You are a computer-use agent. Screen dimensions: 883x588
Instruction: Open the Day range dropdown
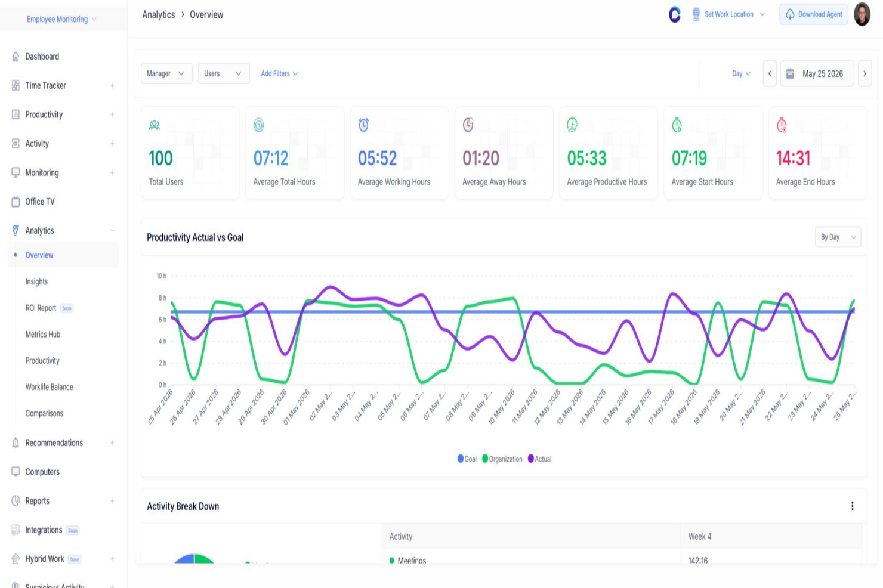pyautogui.click(x=741, y=73)
